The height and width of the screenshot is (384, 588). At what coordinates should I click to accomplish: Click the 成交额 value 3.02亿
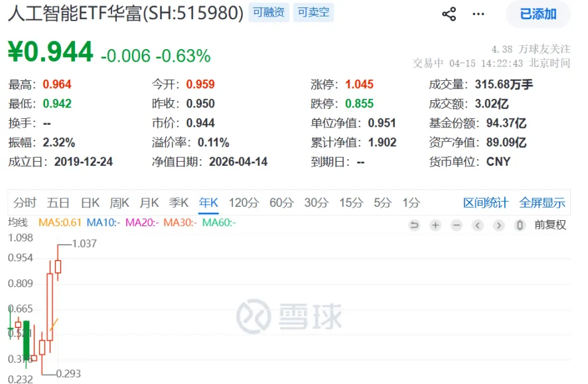click(492, 103)
